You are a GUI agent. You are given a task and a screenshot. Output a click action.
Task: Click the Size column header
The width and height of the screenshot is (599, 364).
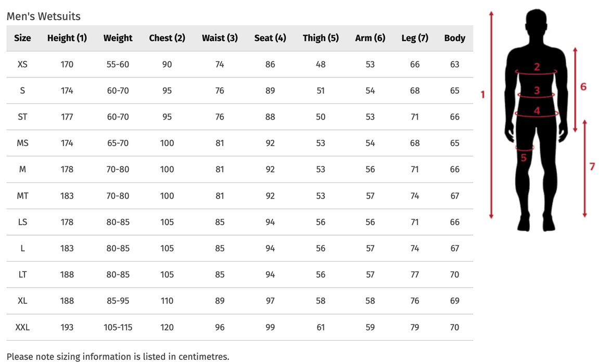click(x=22, y=38)
